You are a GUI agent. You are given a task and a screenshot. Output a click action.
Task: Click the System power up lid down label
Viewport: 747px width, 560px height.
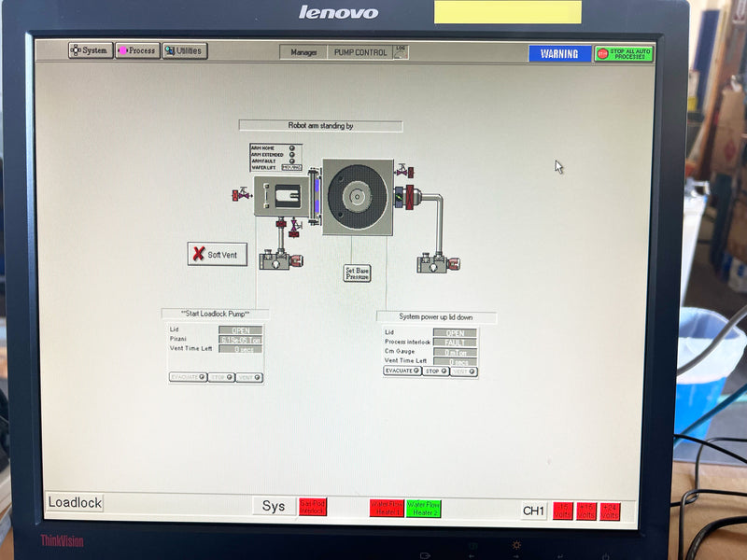[436, 317]
